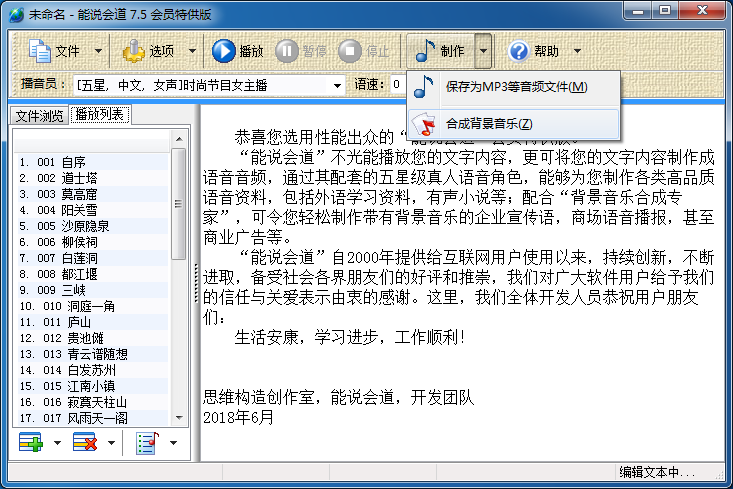This screenshot has height=489, width=733.
Task: Click the 播放 play button
Action: (x=237, y=50)
